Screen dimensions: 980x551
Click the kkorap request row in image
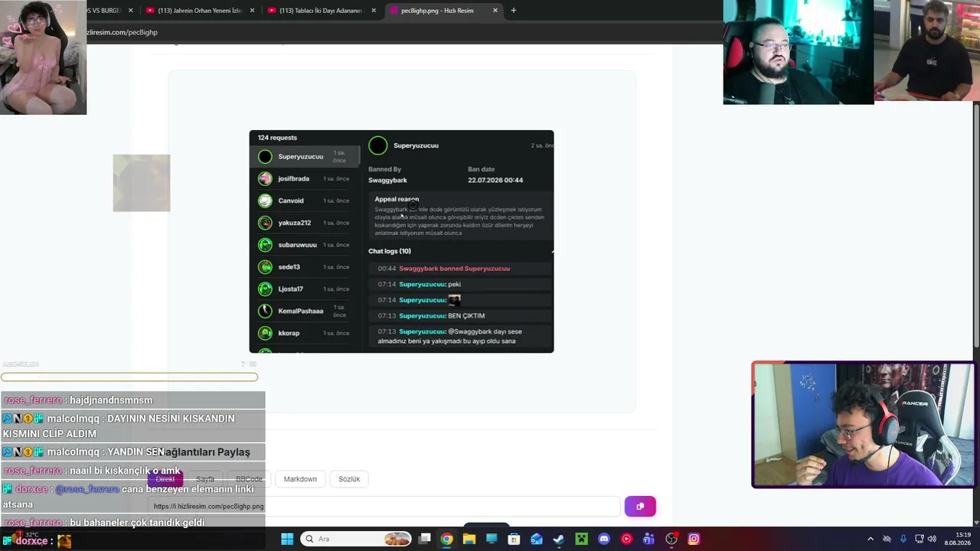pyautogui.click(x=305, y=334)
